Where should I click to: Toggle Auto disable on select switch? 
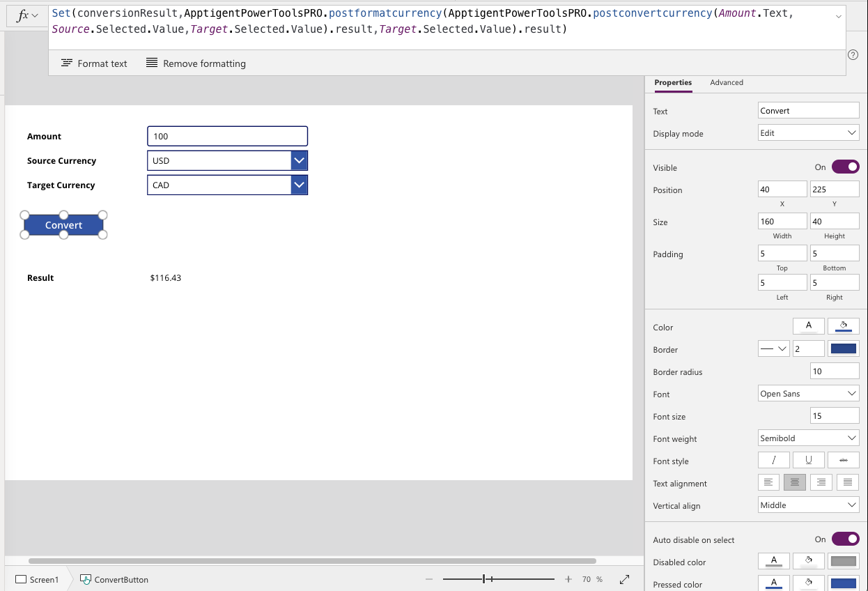coord(845,539)
